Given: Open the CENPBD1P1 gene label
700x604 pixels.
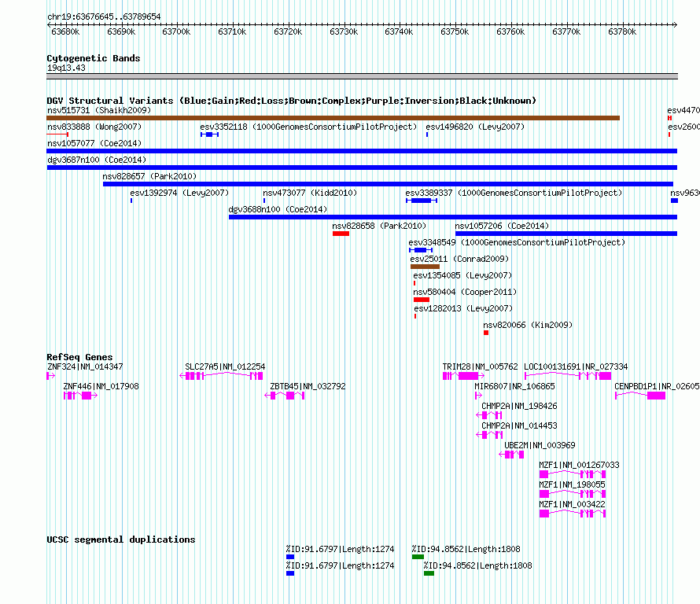Looking at the screenshot, I should [657, 386].
